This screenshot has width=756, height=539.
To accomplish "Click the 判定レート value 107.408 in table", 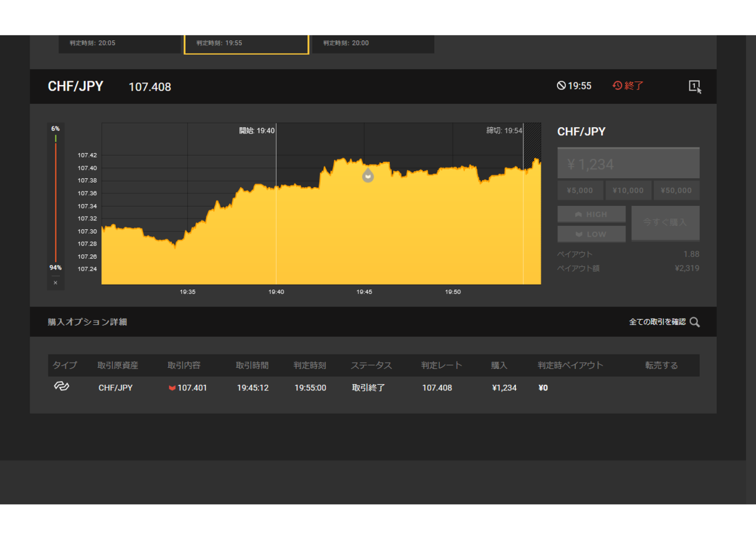I will [437, 388].
